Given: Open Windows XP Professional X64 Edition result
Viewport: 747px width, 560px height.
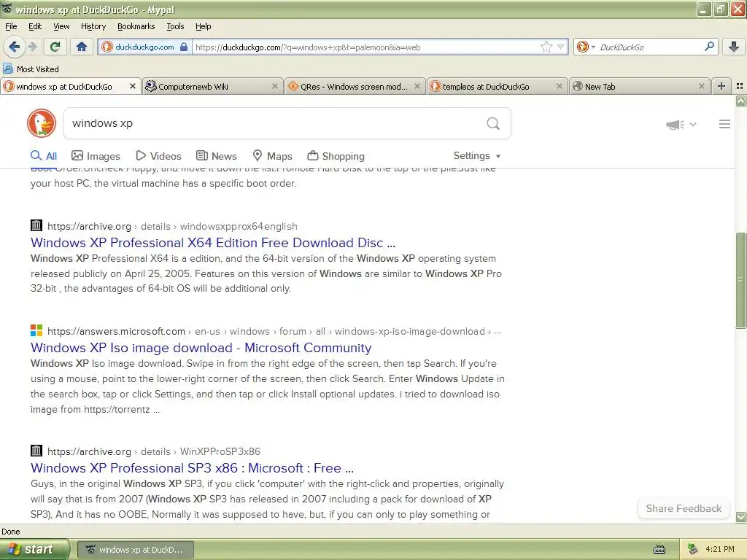Looking at the screenshot, I should tap(213, 242).
